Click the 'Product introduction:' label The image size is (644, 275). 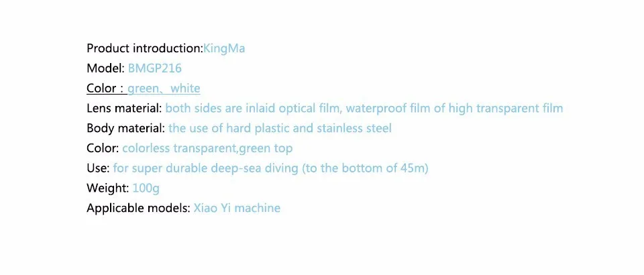click(144, 48)
